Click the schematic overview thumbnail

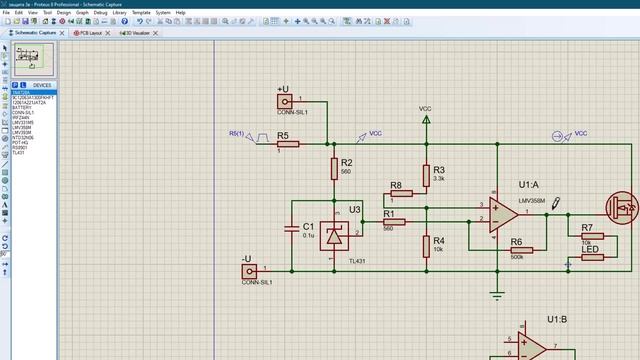click(34, 60)
